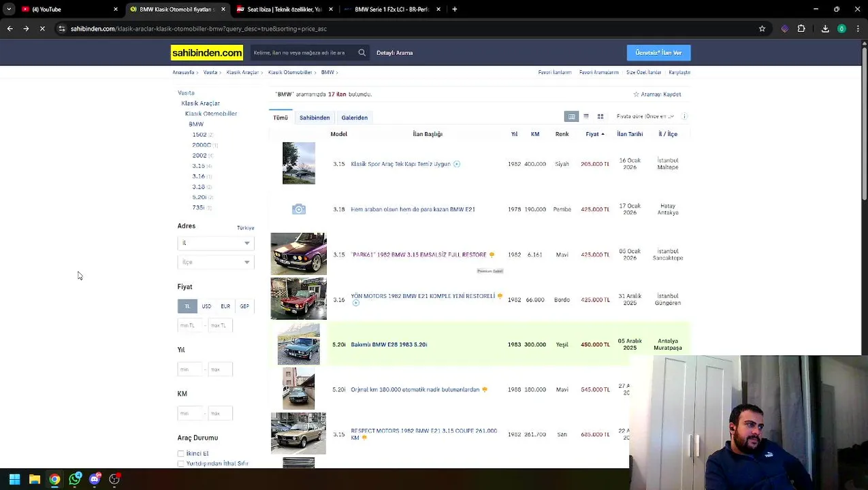Click the browser address bar URL
This screenshot has height=490, width=868.
199,29
